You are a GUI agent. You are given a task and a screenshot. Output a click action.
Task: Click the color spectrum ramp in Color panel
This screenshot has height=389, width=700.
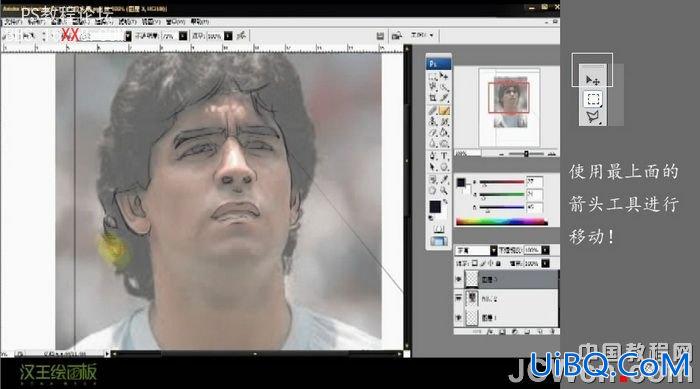(501, 221)
